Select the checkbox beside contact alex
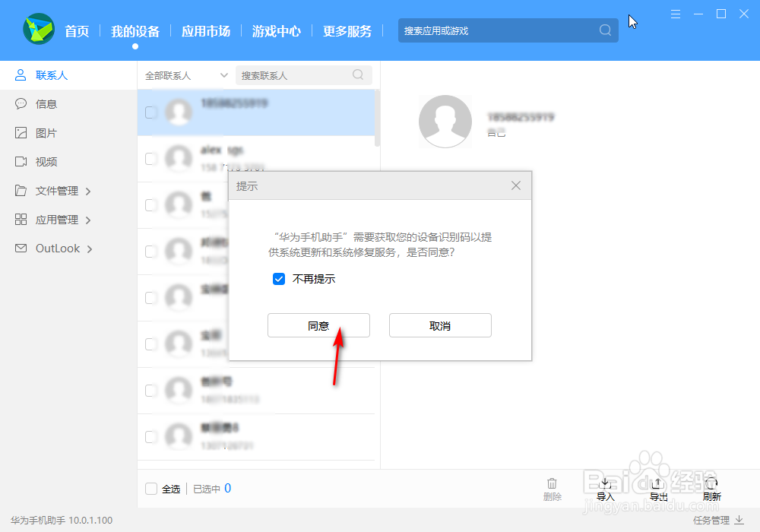The image size is (760, 532). point(151,158)
